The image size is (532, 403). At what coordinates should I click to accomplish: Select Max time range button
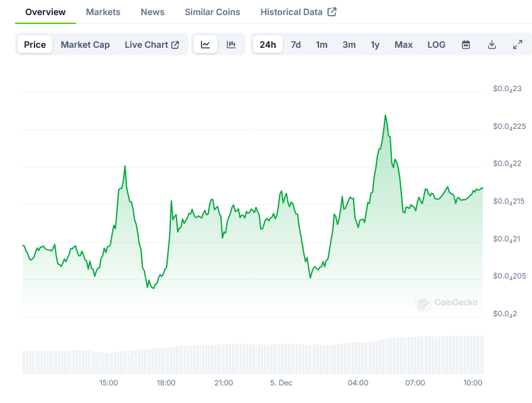pyautogui.click(x=403, y=45)
